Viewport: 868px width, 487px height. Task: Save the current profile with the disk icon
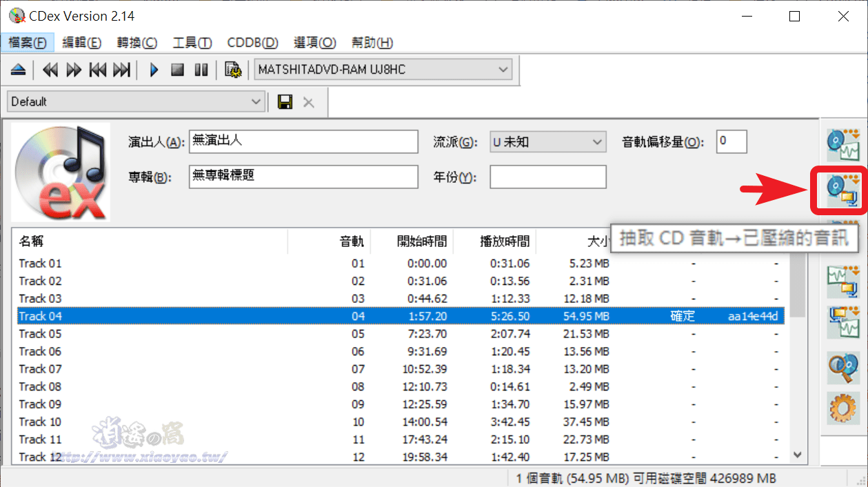[283, 101]
